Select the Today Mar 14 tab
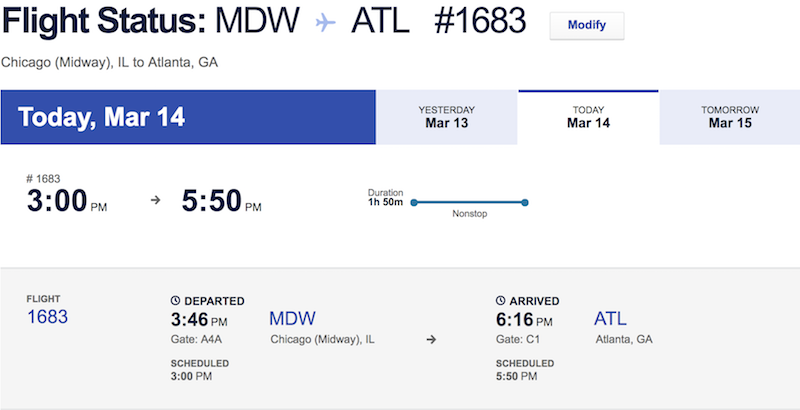The image size is (800, 410). (x=588, y=117)
